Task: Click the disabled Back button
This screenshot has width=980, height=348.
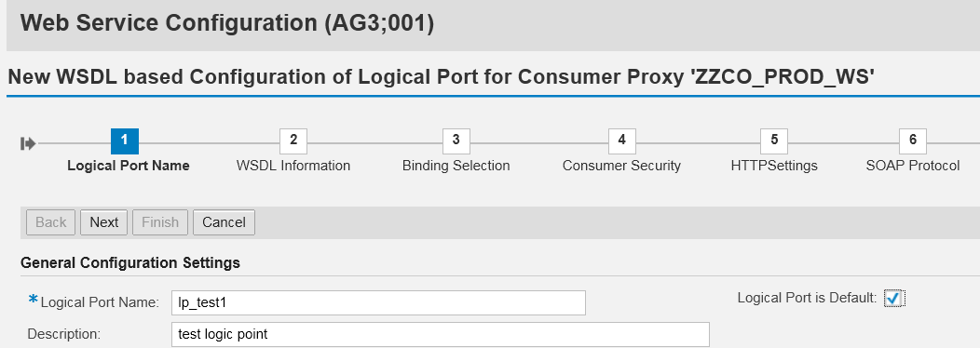Action: click(x=50, y=222)
